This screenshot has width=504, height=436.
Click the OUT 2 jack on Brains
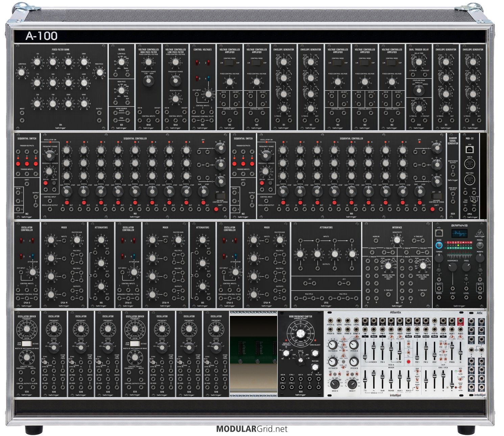click(x=480, y=289)
